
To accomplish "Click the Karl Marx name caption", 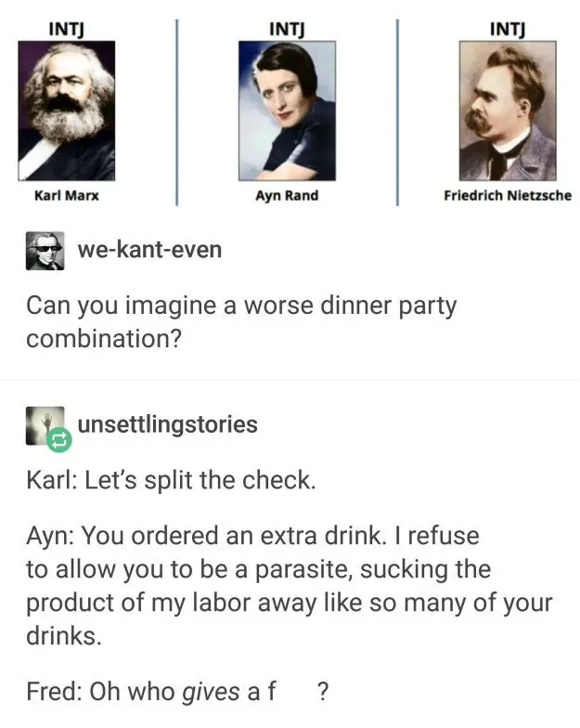I will pos(67,195).
